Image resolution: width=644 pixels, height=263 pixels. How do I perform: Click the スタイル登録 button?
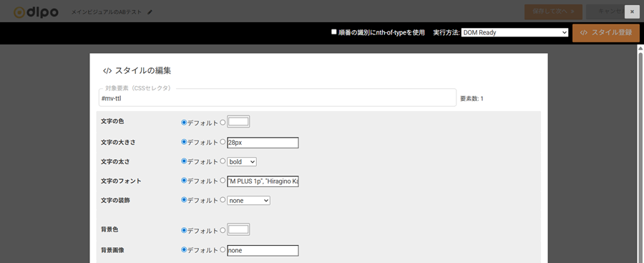pos(606,33)
